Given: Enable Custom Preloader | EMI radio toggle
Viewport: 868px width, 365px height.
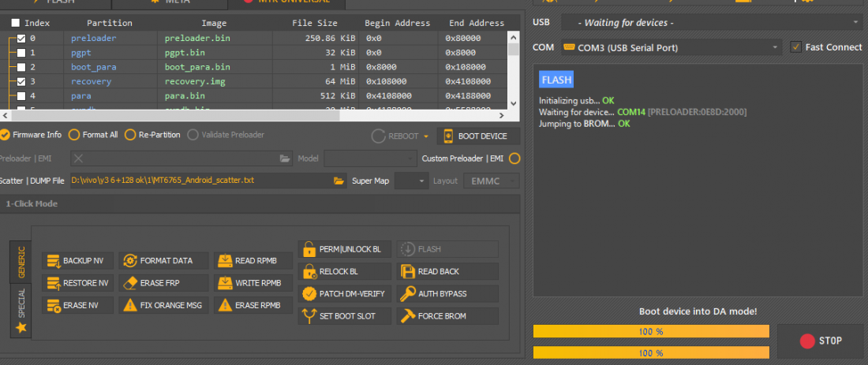Looking at the screenshot, I should (x=514, y=158).
